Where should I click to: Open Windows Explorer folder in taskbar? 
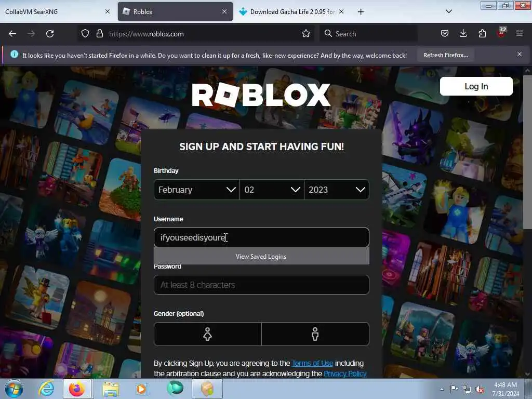(111, 389)
